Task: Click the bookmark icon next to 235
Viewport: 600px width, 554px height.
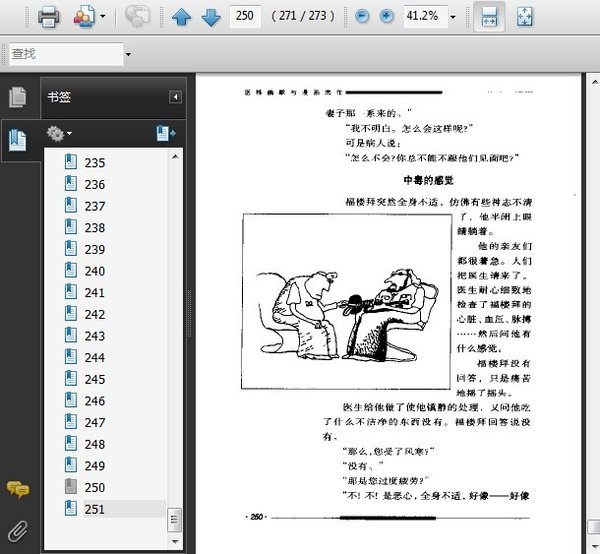Action: tap(71, 162)
